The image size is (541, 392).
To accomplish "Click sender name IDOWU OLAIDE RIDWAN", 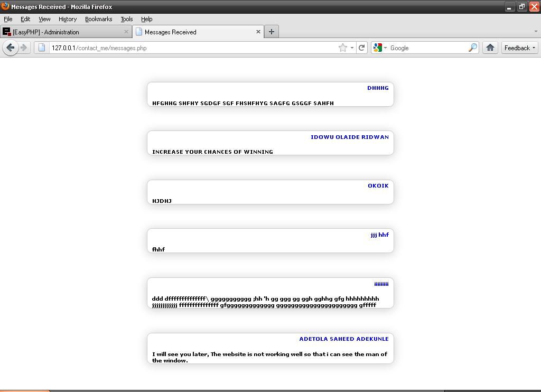I will pos(350,137).
